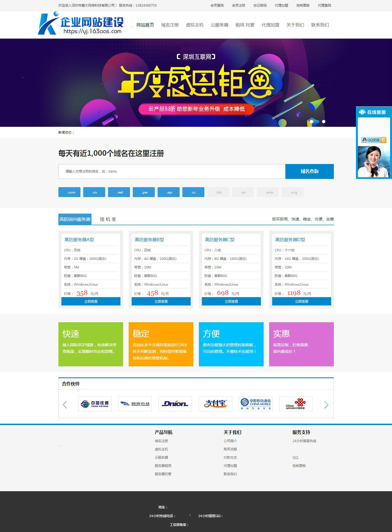The height and width of the screenshot is (532, 392).
Task: Open footer link 服务器租用
Action: (x=163, y=466)
